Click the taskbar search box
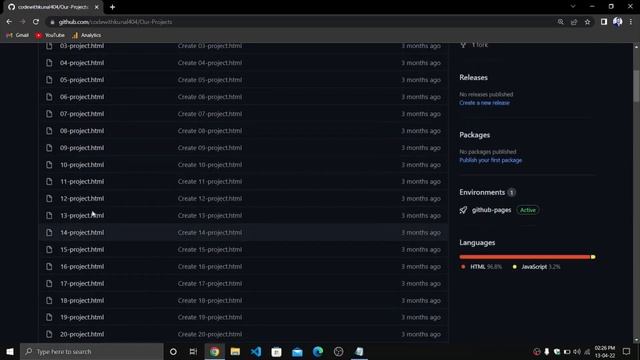Image resolution: width=640 pixels, height=360 pixels. (92, 351)
